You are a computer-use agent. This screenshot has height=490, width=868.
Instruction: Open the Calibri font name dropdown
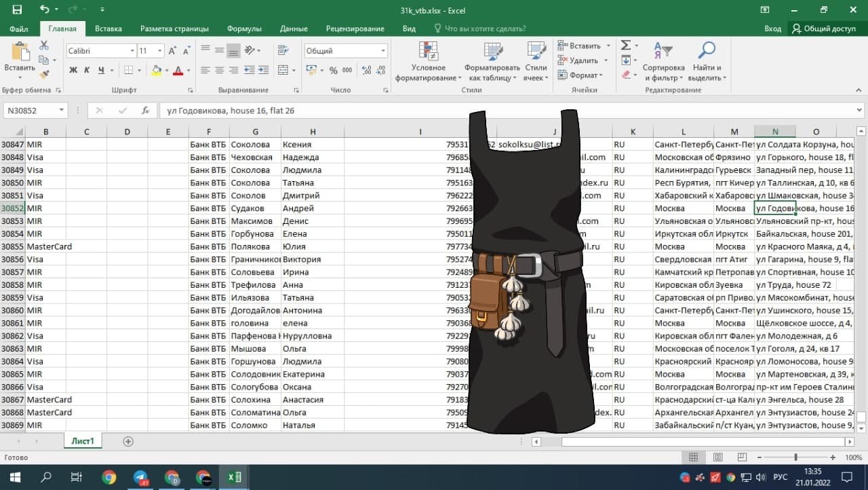click(132, 51)
